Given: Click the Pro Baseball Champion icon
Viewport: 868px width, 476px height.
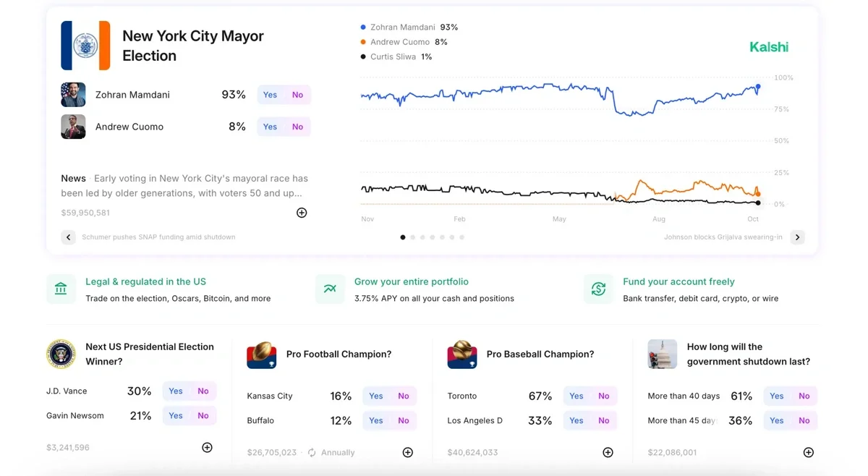Looking at the screenshot, I should point(461,354).
